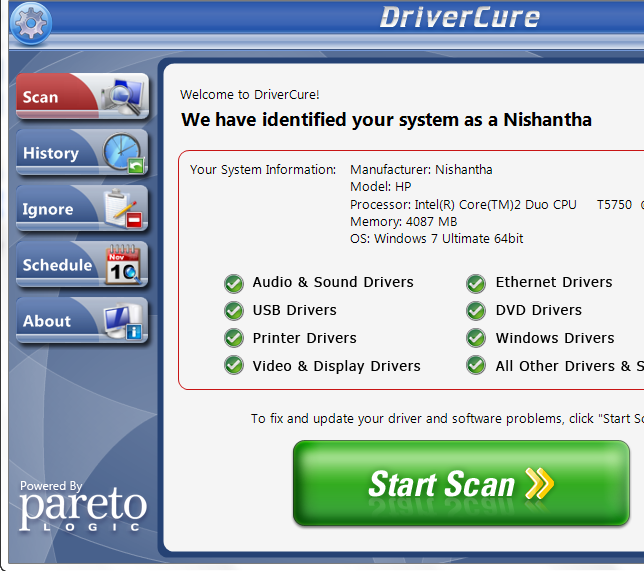Click the calendar icon on the Schedule button
Viewport: 644px width, 571px height.
point(123,265)
